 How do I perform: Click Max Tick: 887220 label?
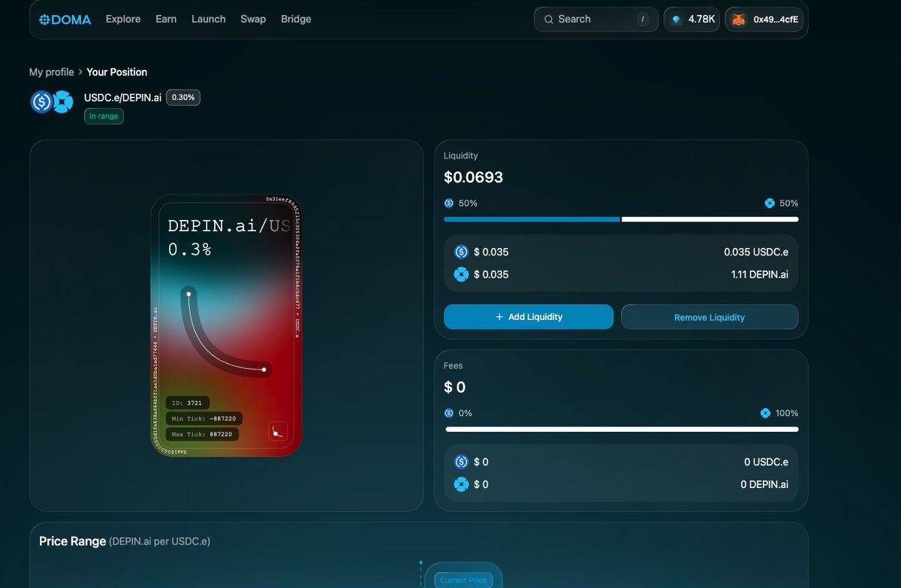pos(202,434)
